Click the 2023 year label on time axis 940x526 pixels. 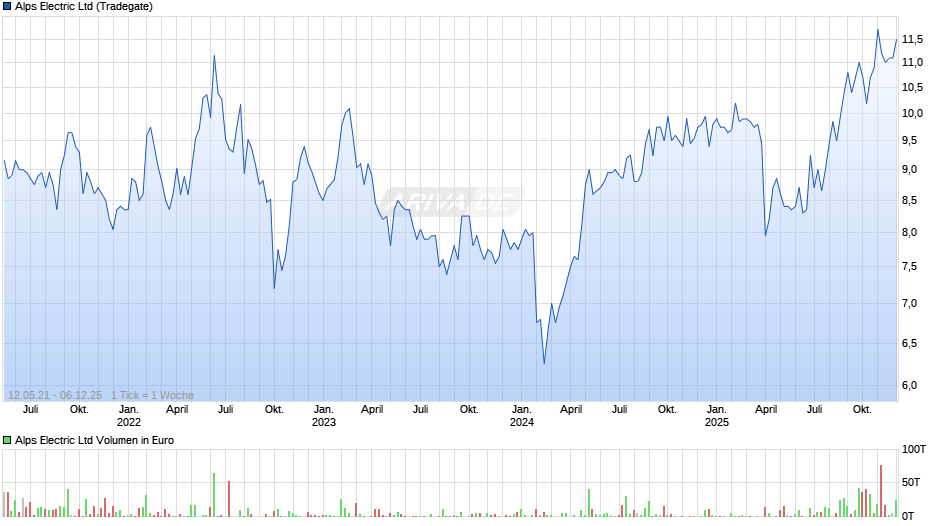tap(324, 422)
